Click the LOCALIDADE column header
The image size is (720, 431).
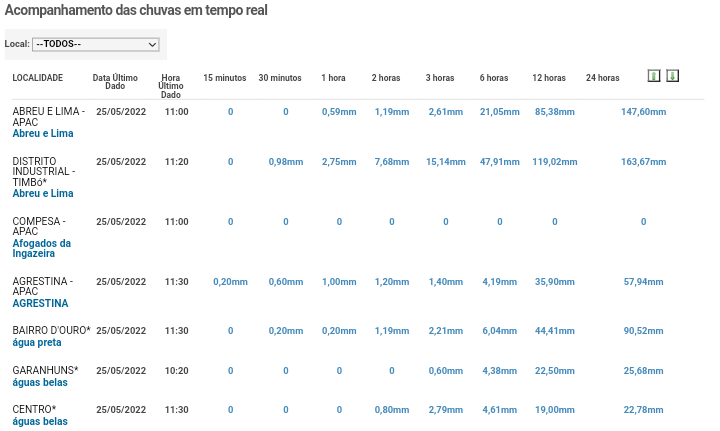pyautogui.click(x=38, y=78)
